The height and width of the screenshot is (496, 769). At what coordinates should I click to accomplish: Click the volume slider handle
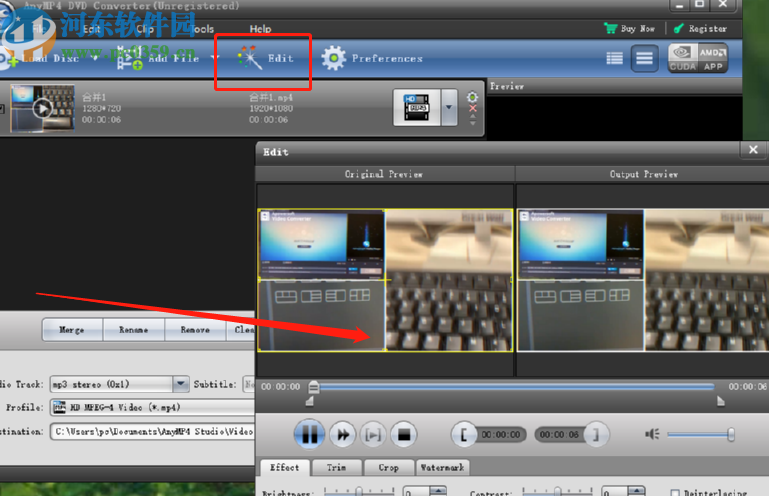tap(731, 434)
